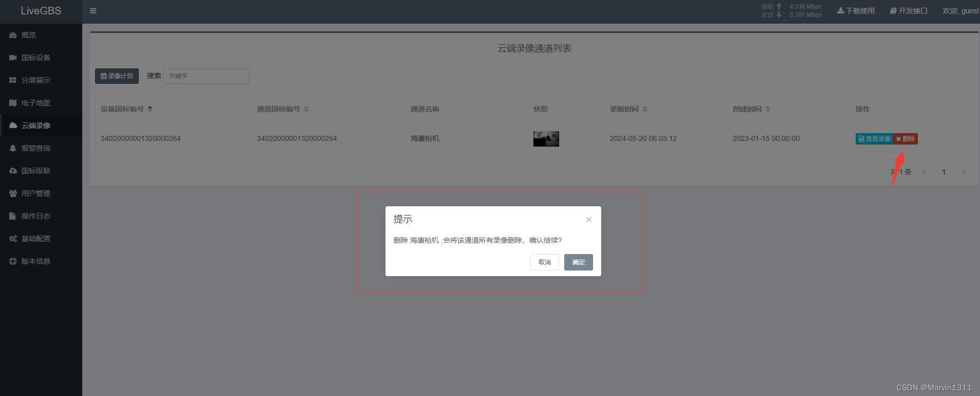Confirm deletion with 确定 button
This screenshot has width=980, height=396.
coord(579,262)
